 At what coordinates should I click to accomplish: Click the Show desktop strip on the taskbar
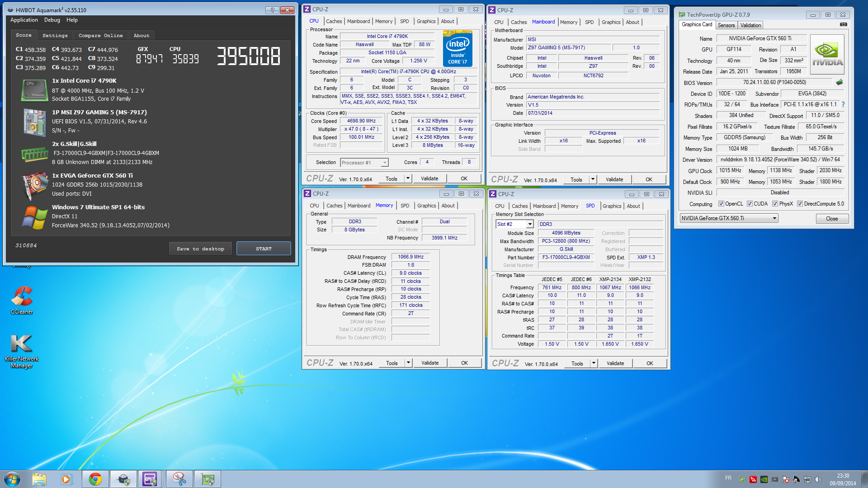click(x=864, y=479)
